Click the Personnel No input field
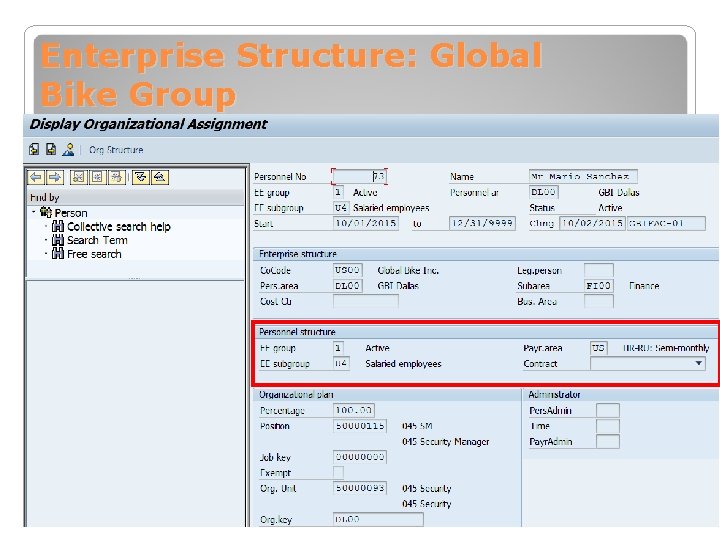Viewport: 720px width, 540px height. [359, 176]
